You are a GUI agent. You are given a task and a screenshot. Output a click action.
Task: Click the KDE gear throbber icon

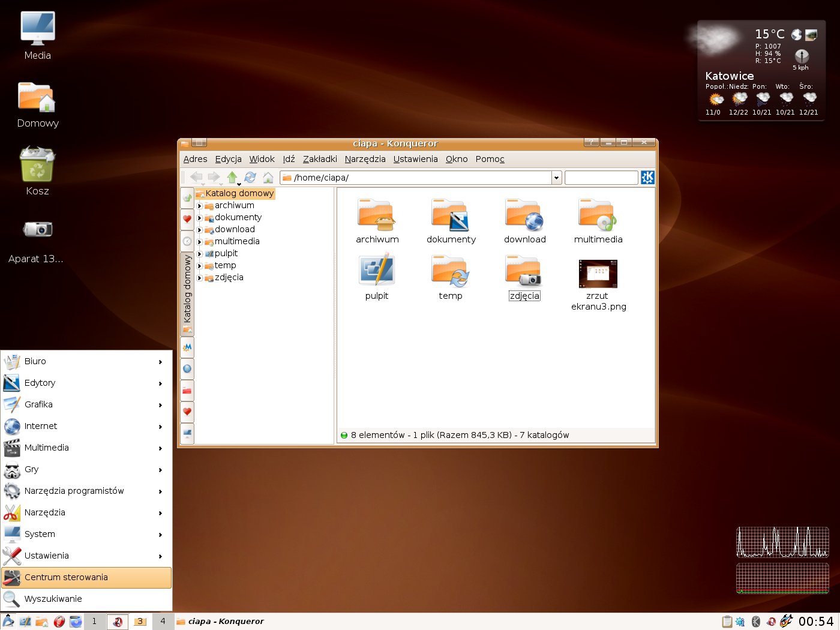coord(647,177)
